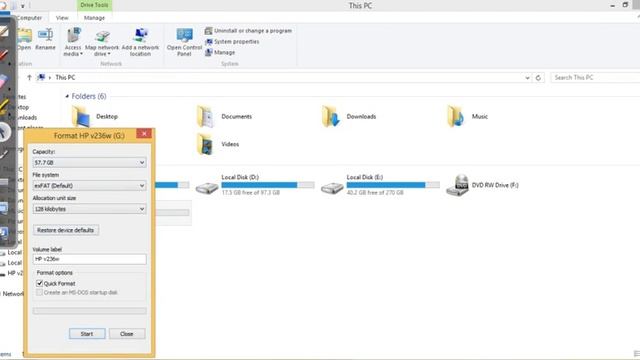This screenshot has width=640, height=360.
Task: Click Close button in Format dialog
Action: click(127, 334)
